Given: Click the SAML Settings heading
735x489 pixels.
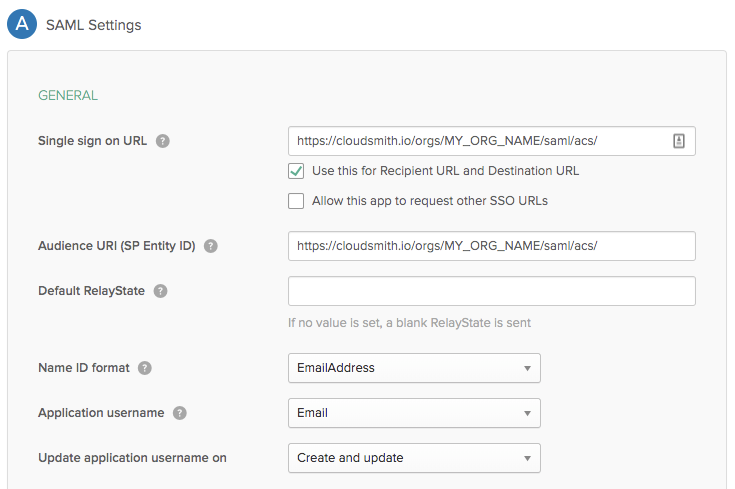Looking at the screenshot, I should 94,25.
